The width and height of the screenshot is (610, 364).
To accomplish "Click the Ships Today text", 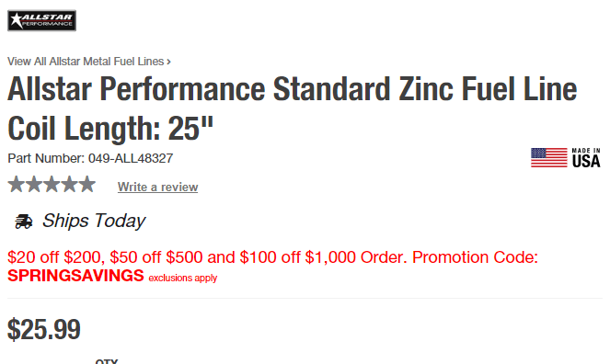I will [94, 221].
